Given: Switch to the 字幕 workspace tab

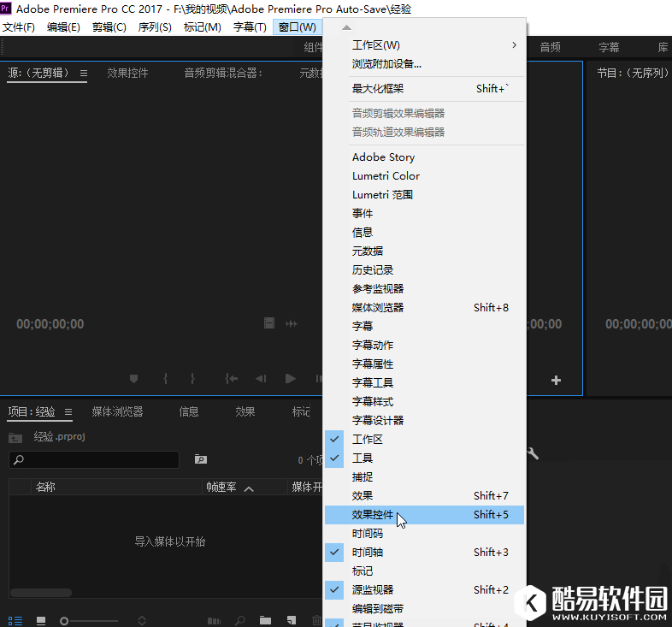Looking at the screenshot, I should [609, 47].
